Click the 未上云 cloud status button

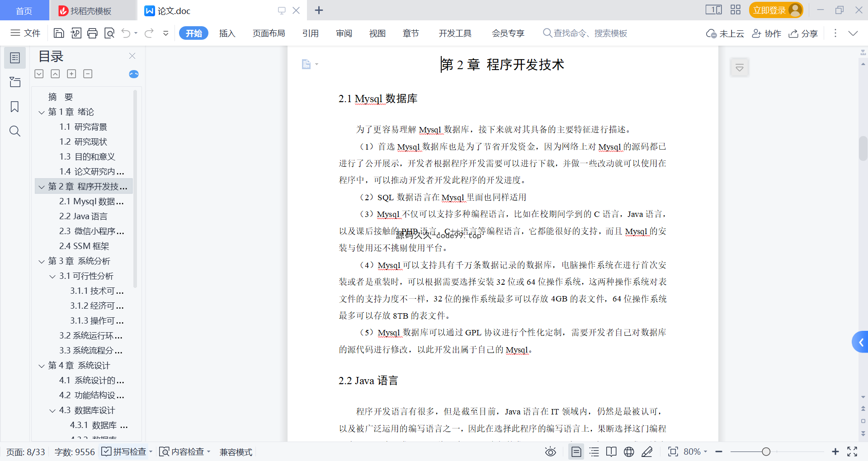(725, 33)
